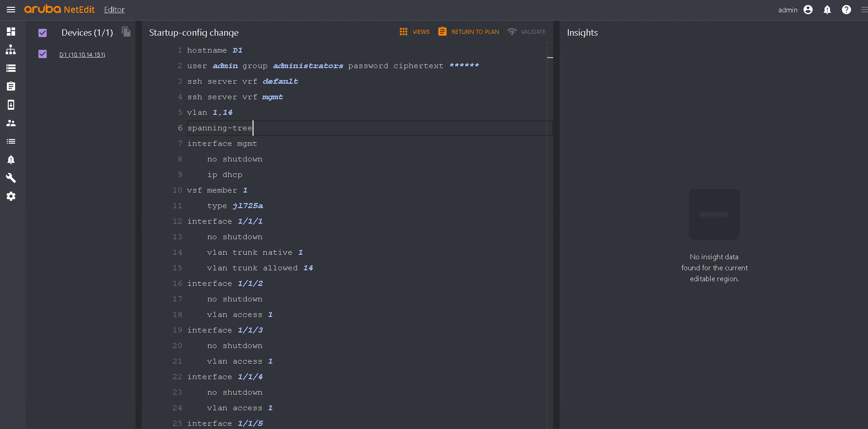This screenshot has height=429, width=868.
Task: Click the Editor breadcrumb link
Action: click(114, 10)
